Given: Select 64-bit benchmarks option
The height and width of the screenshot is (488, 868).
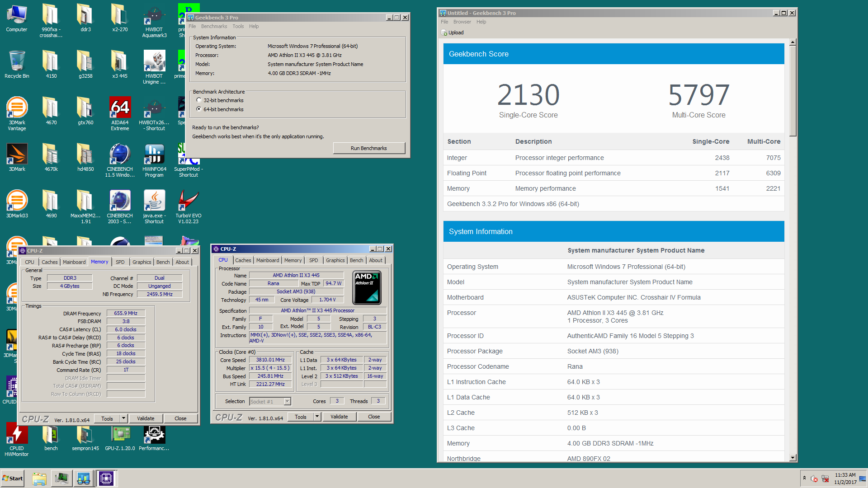Looking at the screenshot, I should 199,109.
